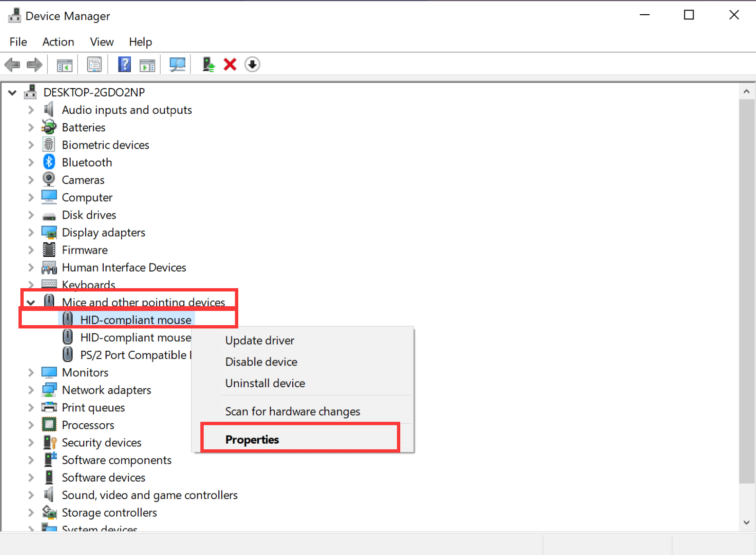Viewport: 756px width, 555px height.
Task: Select the second HID-compliant mouse entry
Action: (135, 337)
